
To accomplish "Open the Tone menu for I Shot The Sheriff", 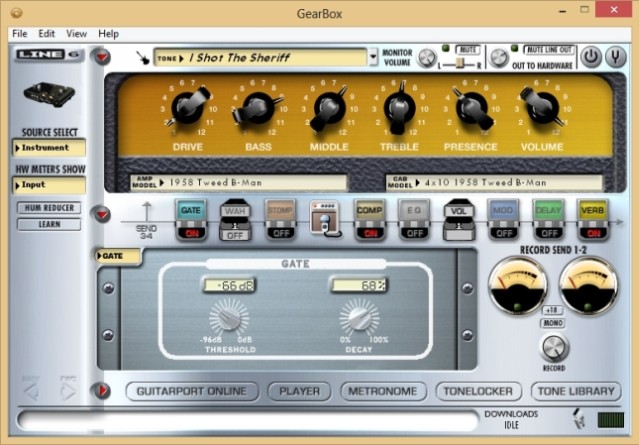I will (x=260, y=57).
